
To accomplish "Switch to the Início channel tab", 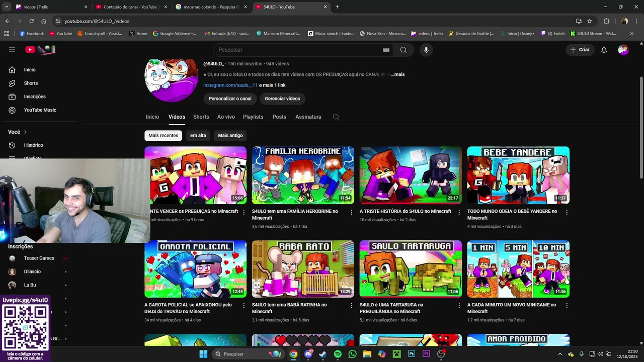I will (152, 117).
